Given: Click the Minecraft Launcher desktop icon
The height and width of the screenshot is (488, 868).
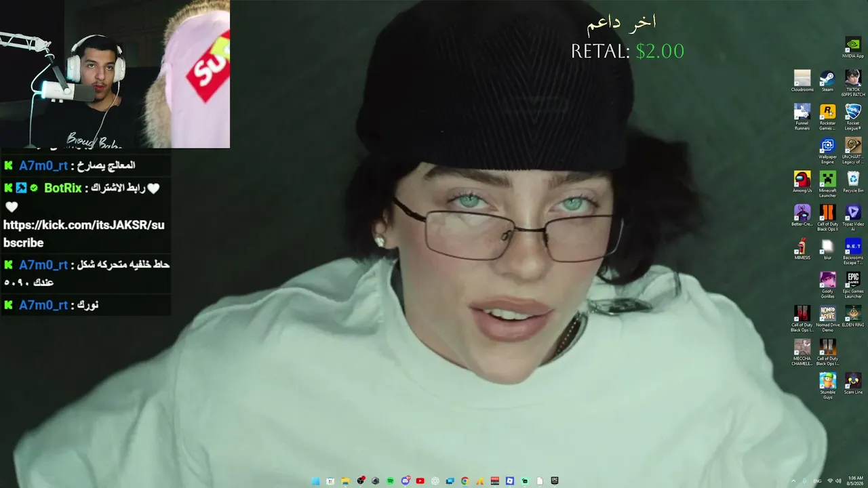Looking at the screenshot, I should click(827, 183).
